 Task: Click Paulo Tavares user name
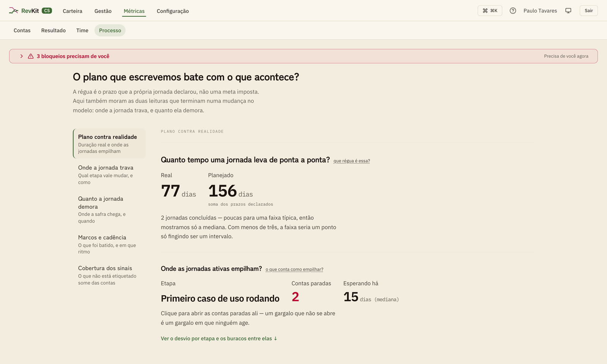point(540,11)
